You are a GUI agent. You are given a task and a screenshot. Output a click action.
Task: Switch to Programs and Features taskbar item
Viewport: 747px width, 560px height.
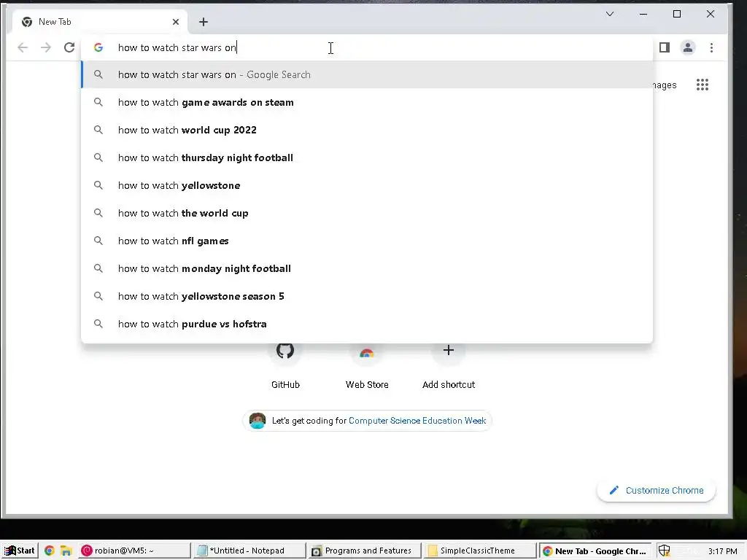[365, 551]
